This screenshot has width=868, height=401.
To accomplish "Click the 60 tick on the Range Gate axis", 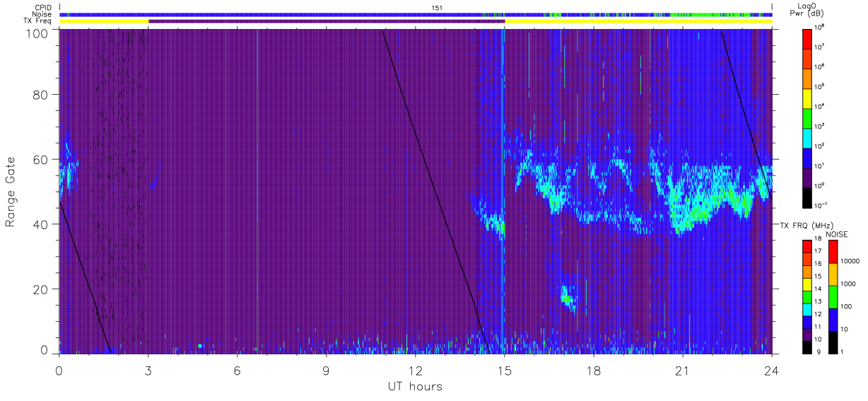I will (42, 160).
